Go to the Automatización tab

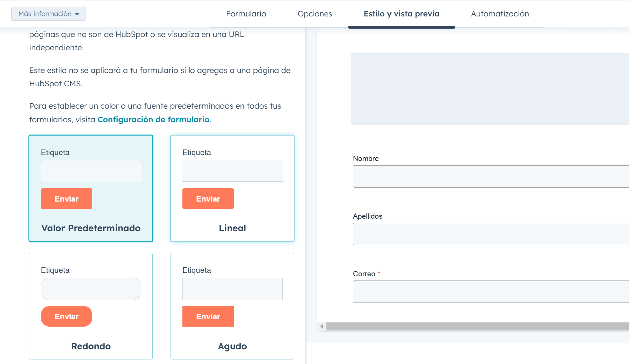pos(500,14)
